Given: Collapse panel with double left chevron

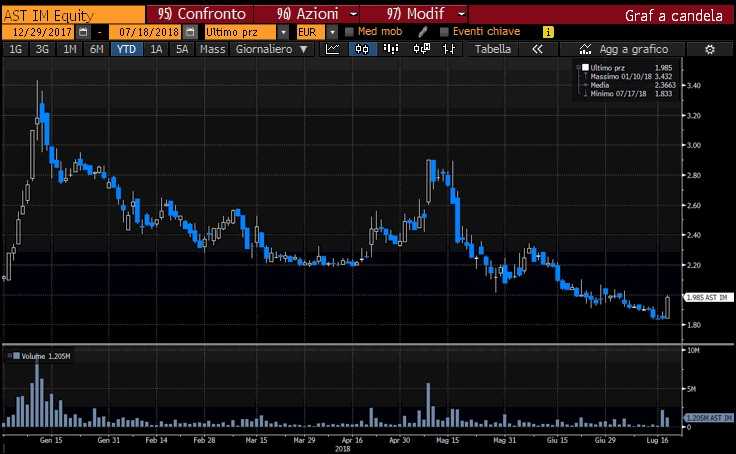Looking at the screenshot, I should click(x=537, y=49).
